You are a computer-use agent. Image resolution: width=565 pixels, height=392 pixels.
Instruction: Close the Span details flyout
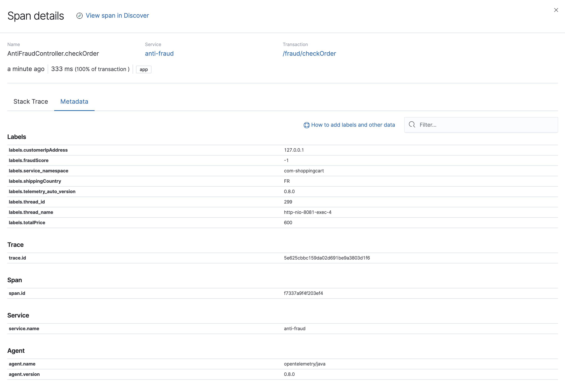(556, 10)
